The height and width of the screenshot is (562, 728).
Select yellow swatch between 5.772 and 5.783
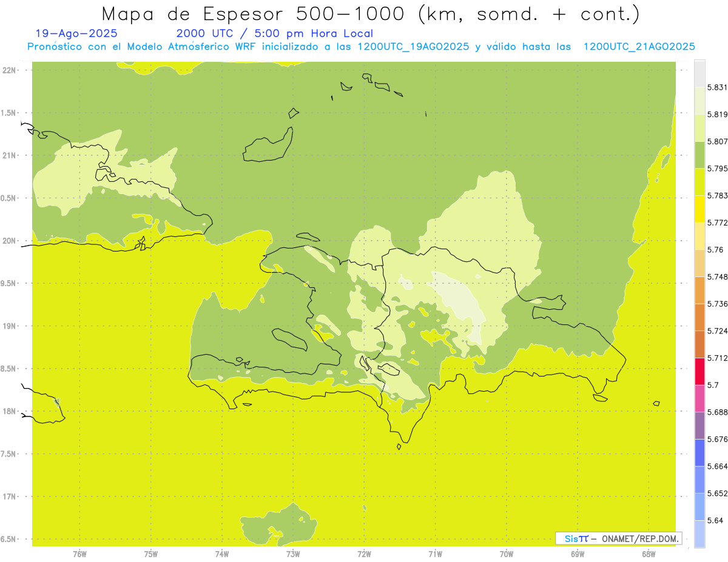click(x=699, y=209)
